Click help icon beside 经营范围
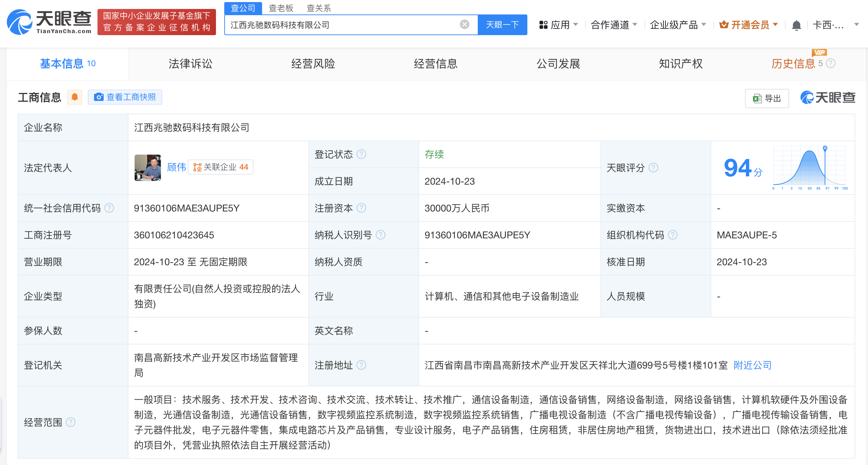 click(70, 422)
